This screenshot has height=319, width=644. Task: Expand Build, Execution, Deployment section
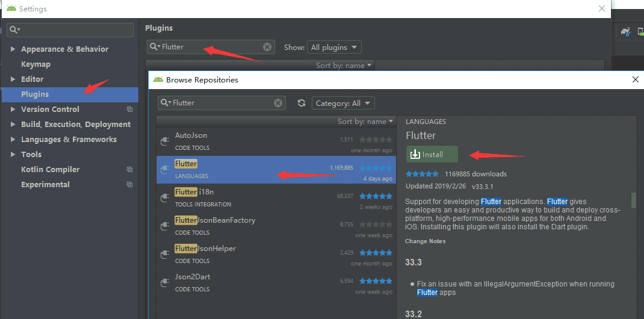click(13, 124)
